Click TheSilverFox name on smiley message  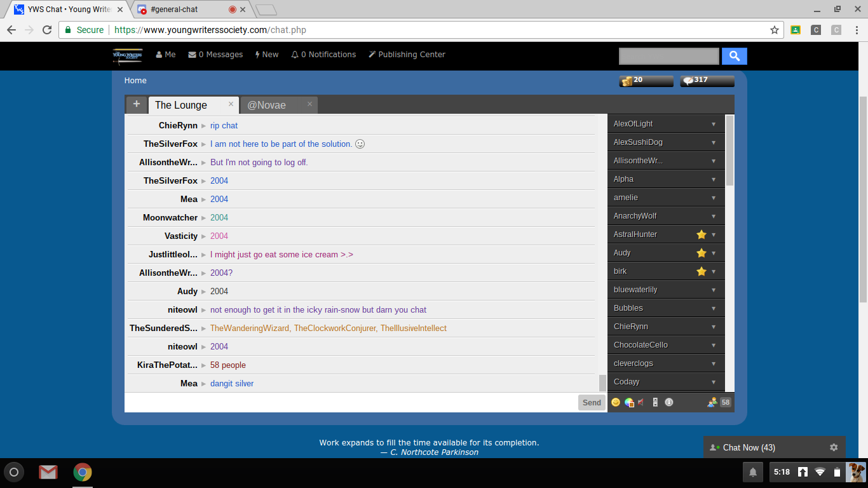tap(170, 144)
